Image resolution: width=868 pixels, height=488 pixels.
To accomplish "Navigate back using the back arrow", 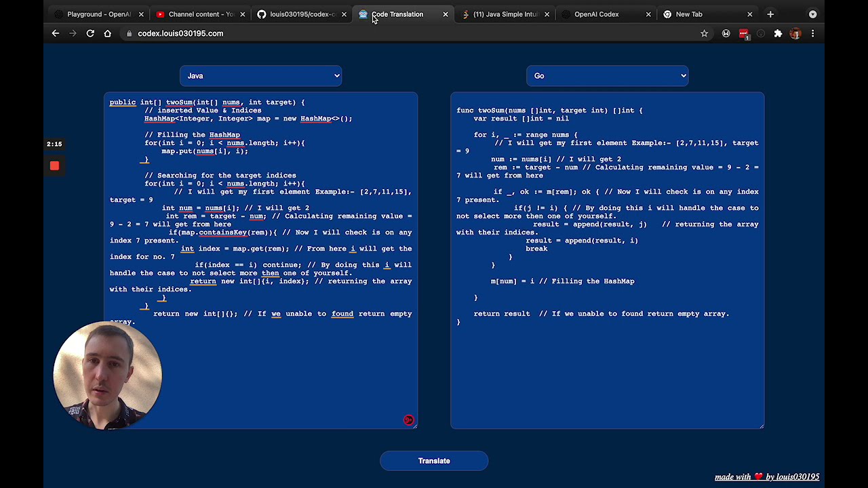I will tap(55, 33).
